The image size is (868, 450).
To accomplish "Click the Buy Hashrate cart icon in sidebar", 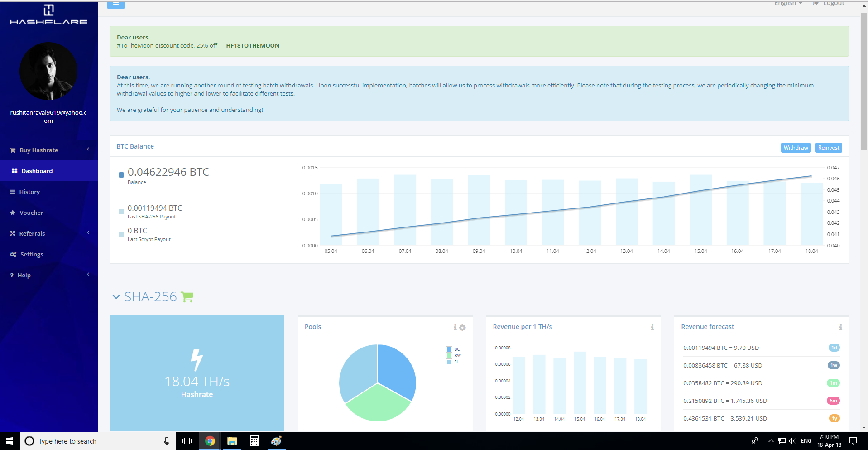I will [13, 150].
